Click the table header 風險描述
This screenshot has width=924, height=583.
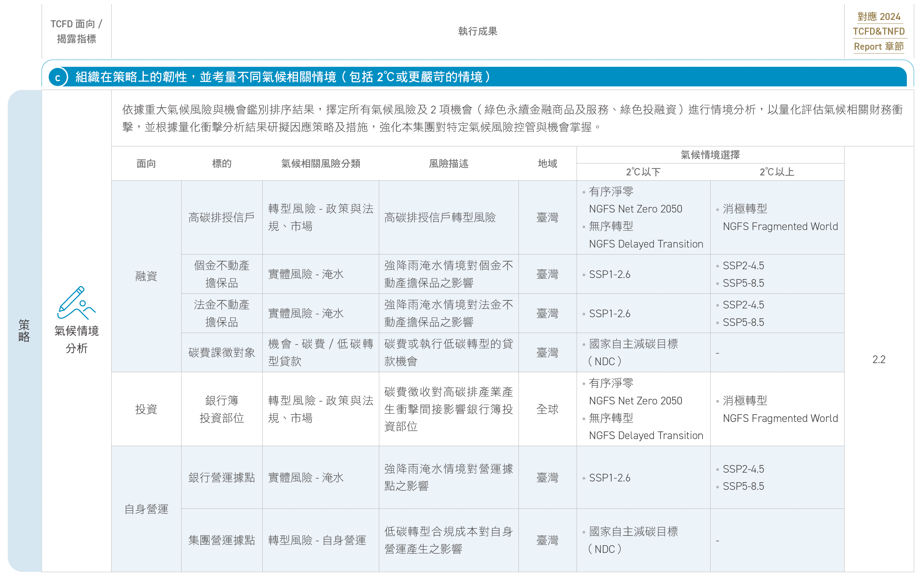pos(449,164)
